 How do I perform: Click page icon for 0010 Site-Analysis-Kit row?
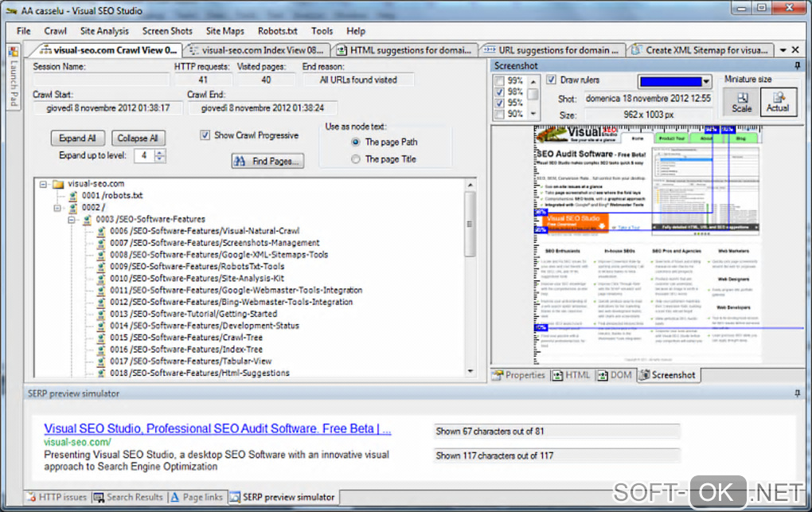102,279
